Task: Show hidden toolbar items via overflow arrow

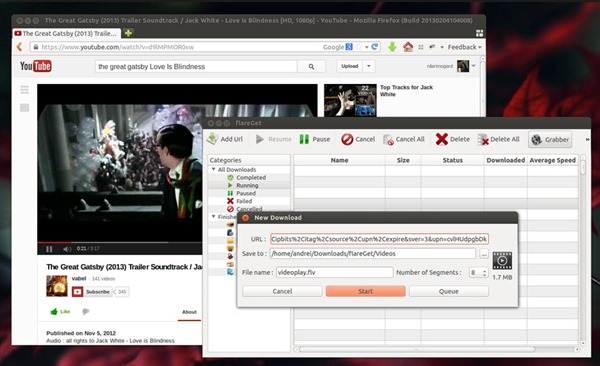Action: coord(587,139)
